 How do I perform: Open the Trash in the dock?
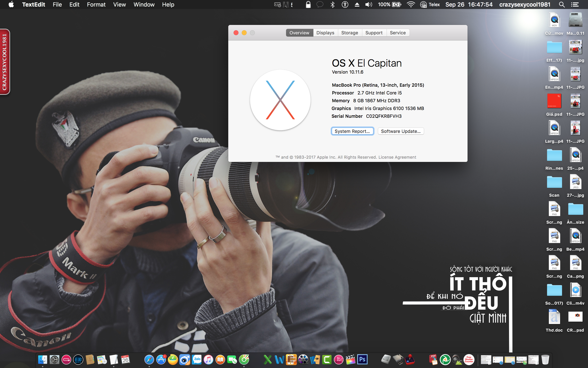click(x=545, y=359)
